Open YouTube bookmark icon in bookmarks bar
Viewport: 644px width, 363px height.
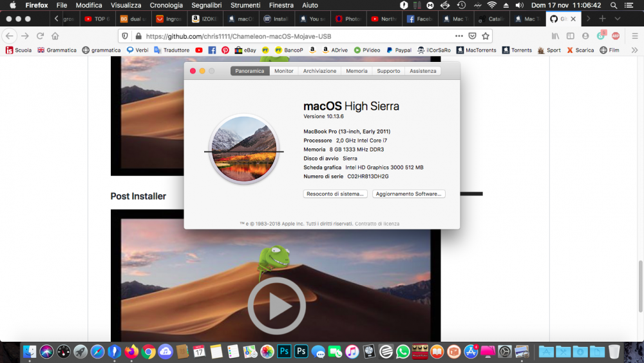(x=199, y=50)
